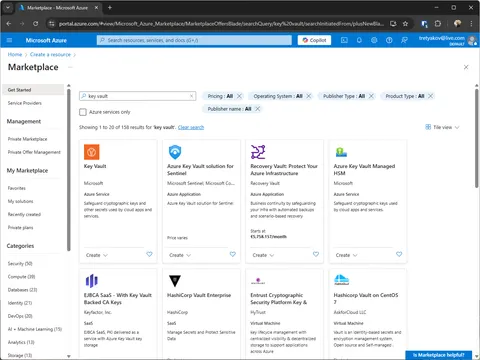Open the Tile view dropdown
480x360 pixels.
point(442,127)
